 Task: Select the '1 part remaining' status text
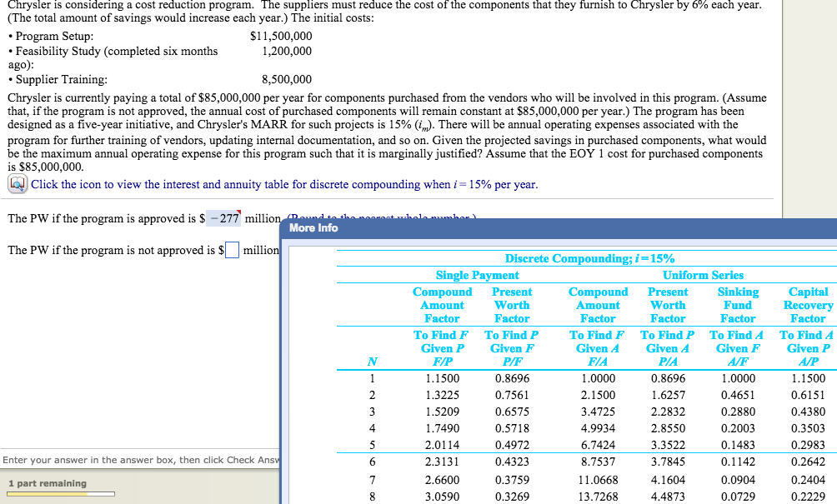click(47, 483)
